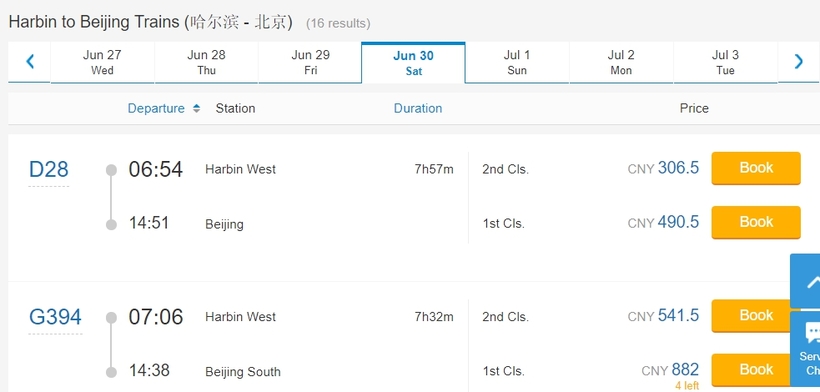This screenshot has height=392, width=820.
Task: Open G394 train details link
Action: (x=55, y=317)
